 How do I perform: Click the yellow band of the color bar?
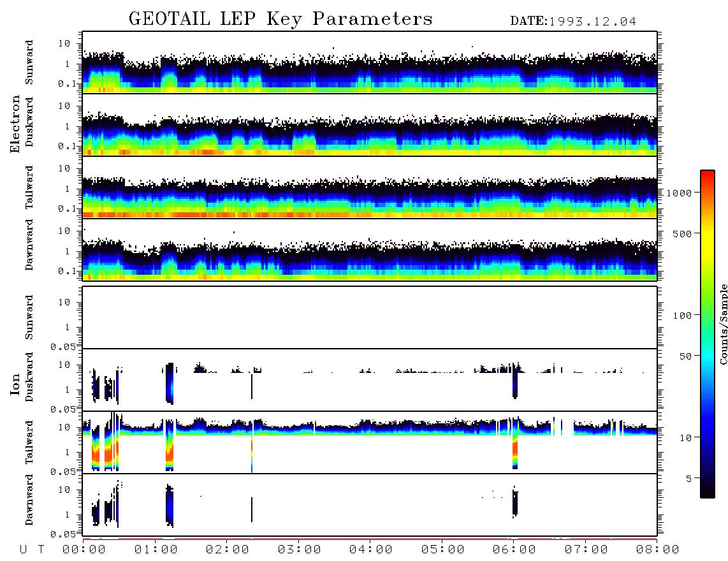(708, 244)
